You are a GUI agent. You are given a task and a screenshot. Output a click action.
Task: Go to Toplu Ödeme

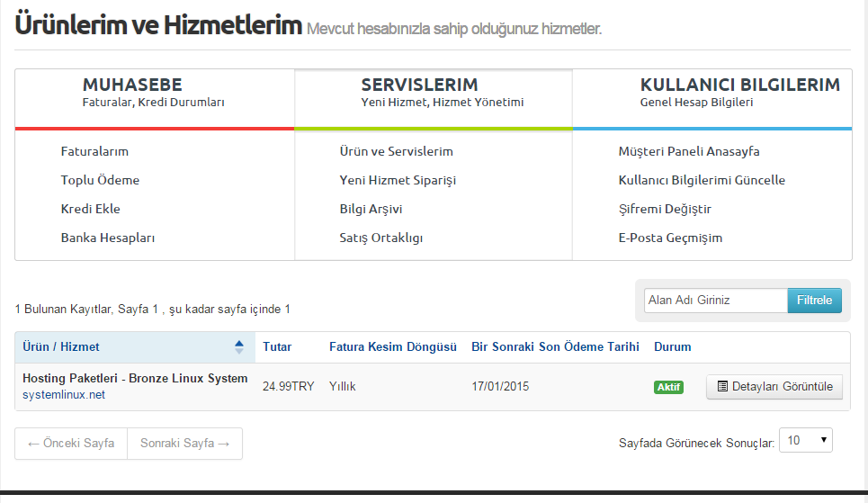pos(100,180)
